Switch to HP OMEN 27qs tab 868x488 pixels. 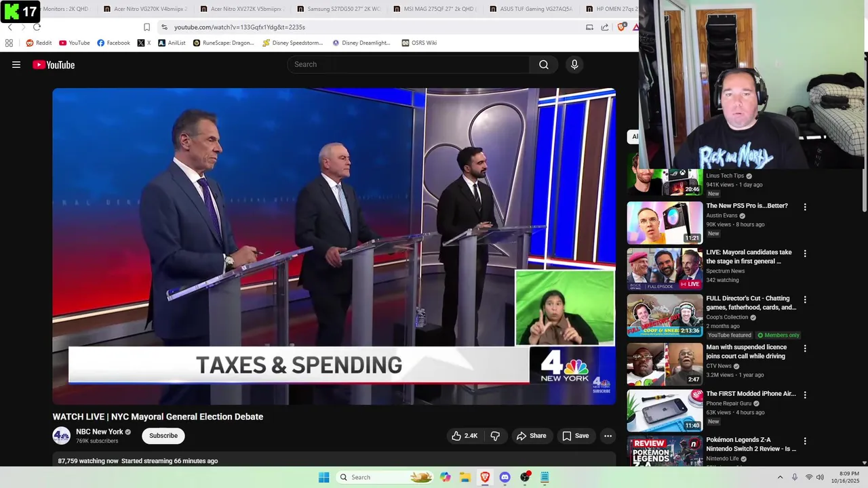tap(610, 9)
